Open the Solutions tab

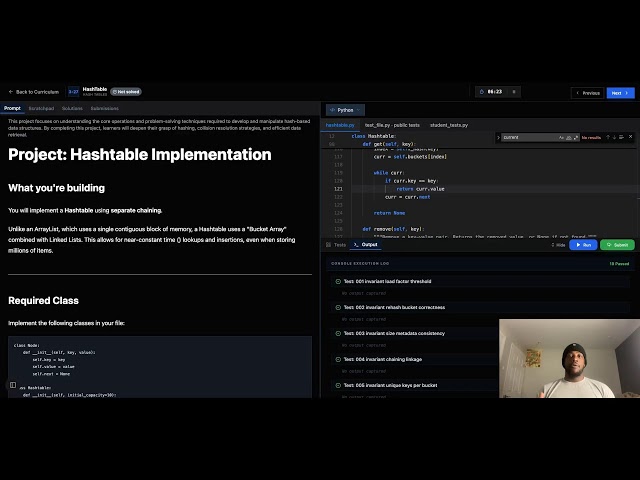(72, 108)
